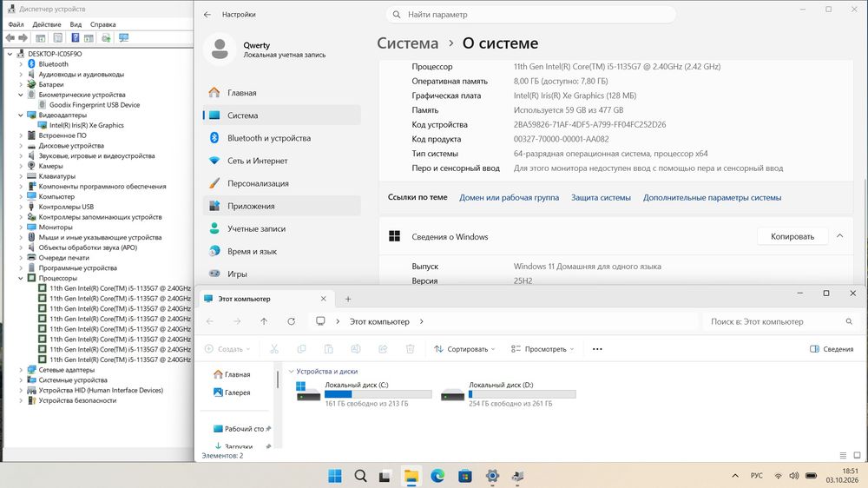Click the Share icon in Explorer toolbar
Viewport: 868px width, 488px height.
coord(383,349)
